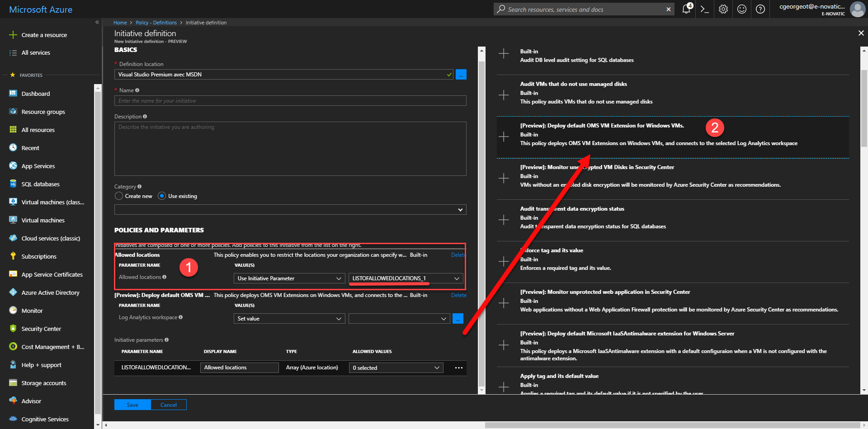Click the Storage accounts icon

tap(13, 382)
